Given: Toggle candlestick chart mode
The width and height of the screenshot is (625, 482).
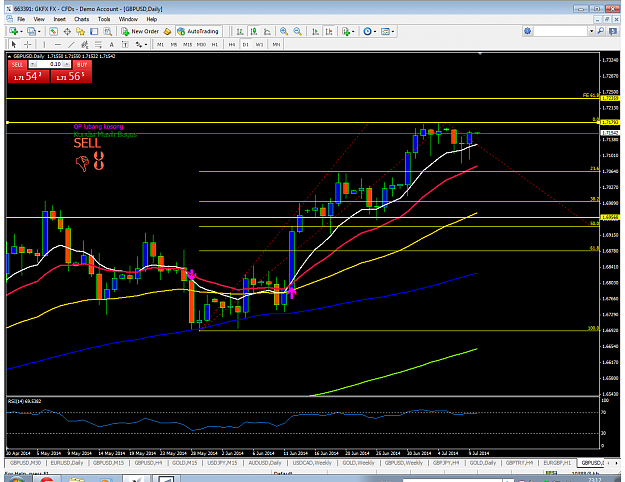Looking at the screenshot, I should click(254, 31).
